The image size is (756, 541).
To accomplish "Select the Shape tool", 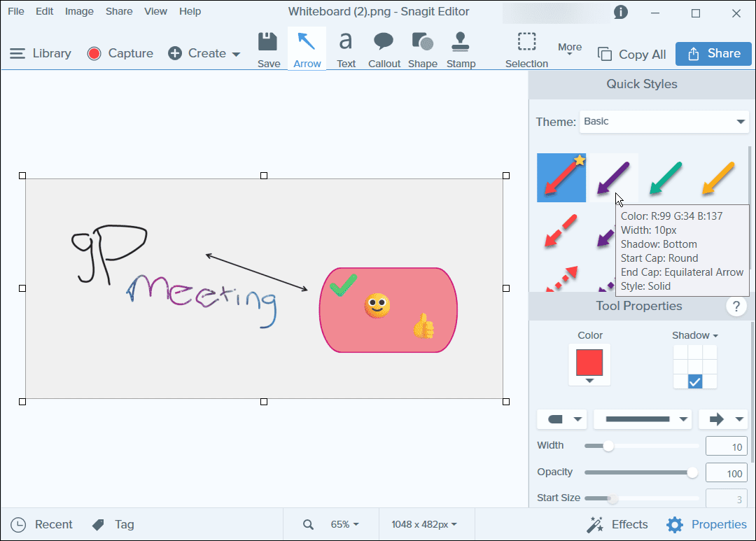I will coord(422,48).
